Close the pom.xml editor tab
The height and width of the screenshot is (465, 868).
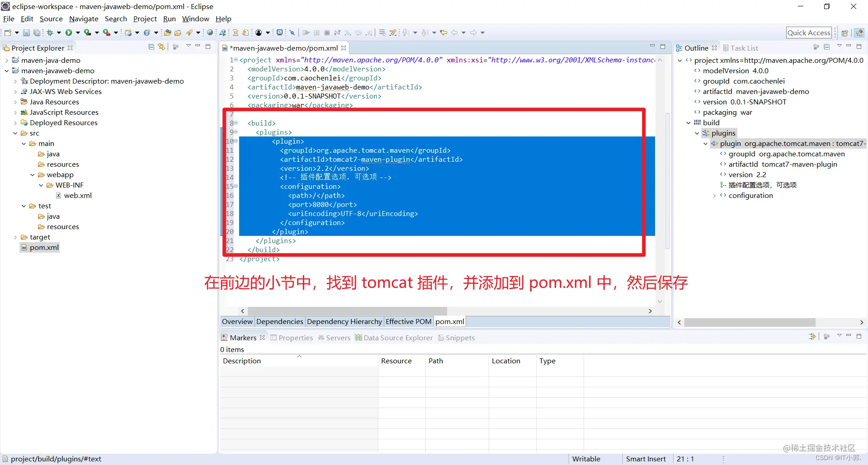344,48
